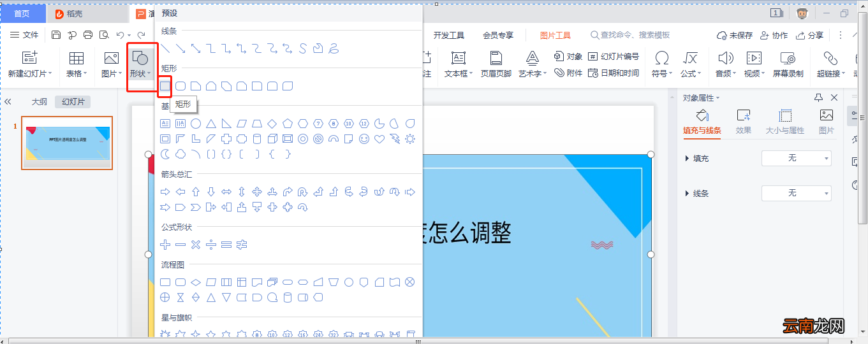Select the plus sign formula shape

[165, 244]
